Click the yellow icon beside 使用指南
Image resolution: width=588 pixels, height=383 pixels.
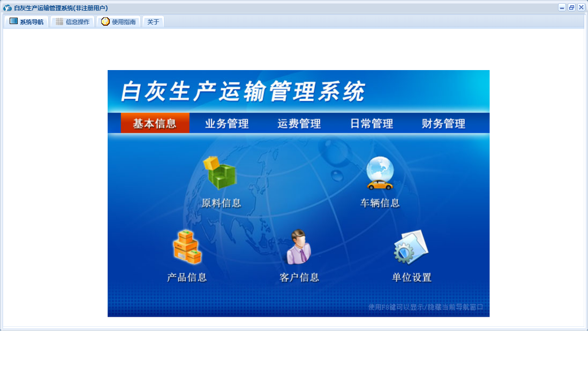click(105, 21)
